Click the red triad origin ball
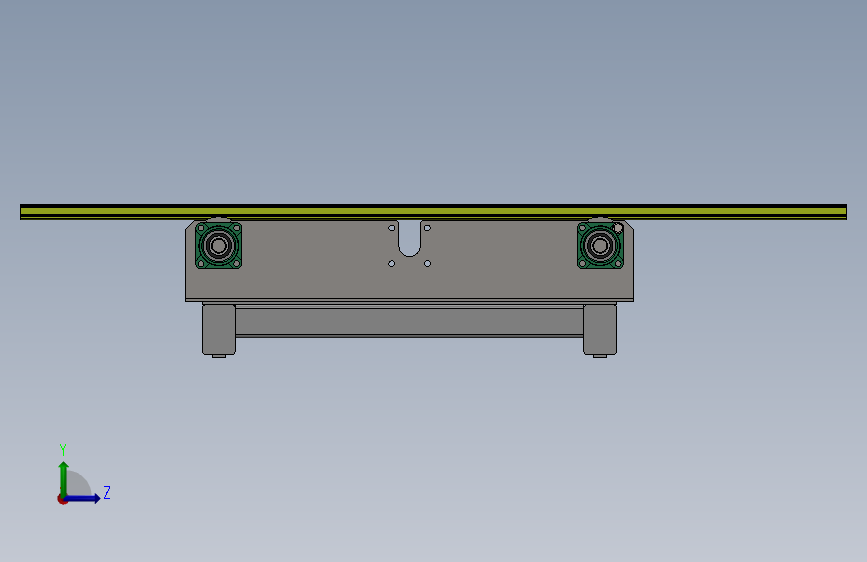Image resolution: width=867 pixels, height=562 pixels. [62, 499]
